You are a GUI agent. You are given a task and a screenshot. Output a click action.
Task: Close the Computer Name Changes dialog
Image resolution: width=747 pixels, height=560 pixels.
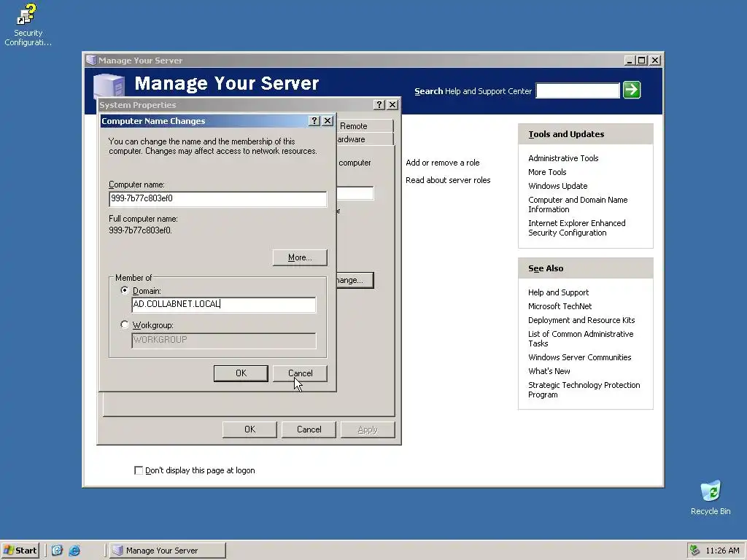tap(328, 121)
